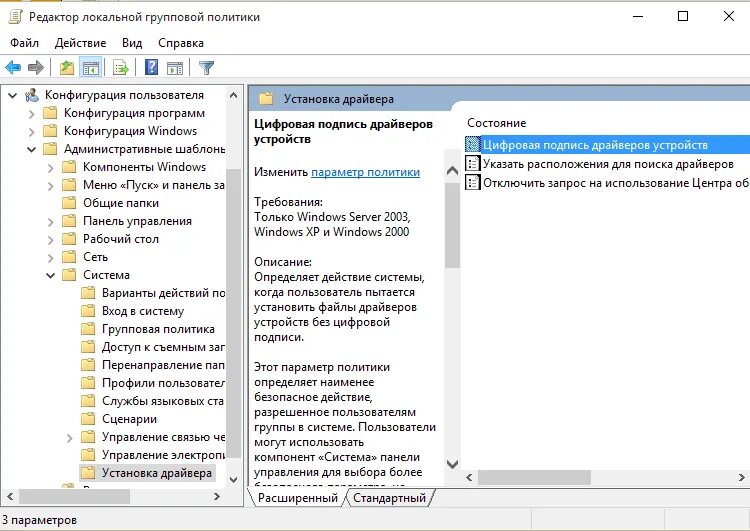Viewport: 750px width, 531px height.
Task: Expand the 'Управление связью' node
Action: (x=70, y=438)
